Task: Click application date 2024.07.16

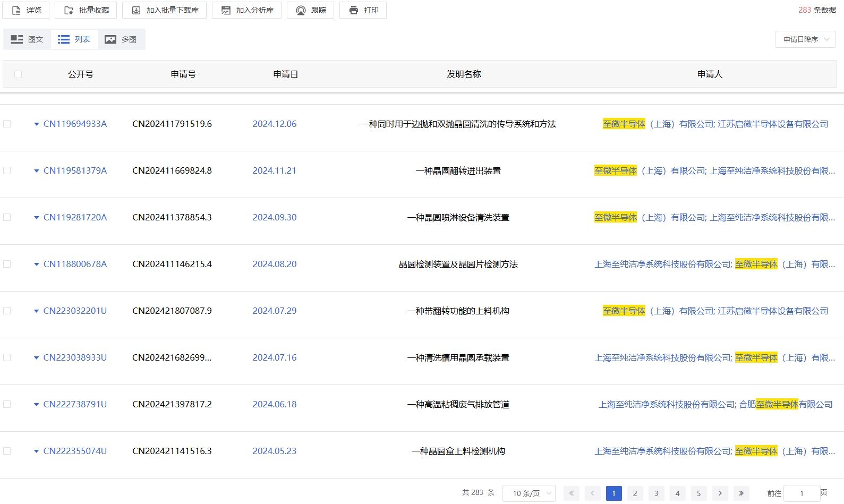Action: click(275, 357)
